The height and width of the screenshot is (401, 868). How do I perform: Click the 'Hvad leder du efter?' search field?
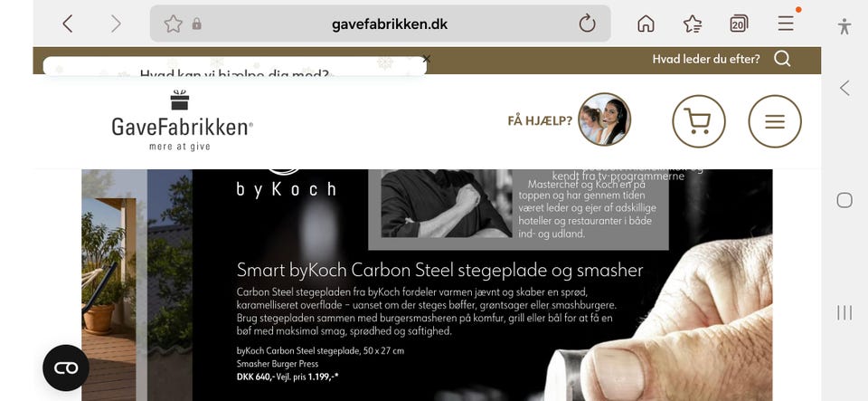pos(706,59)
